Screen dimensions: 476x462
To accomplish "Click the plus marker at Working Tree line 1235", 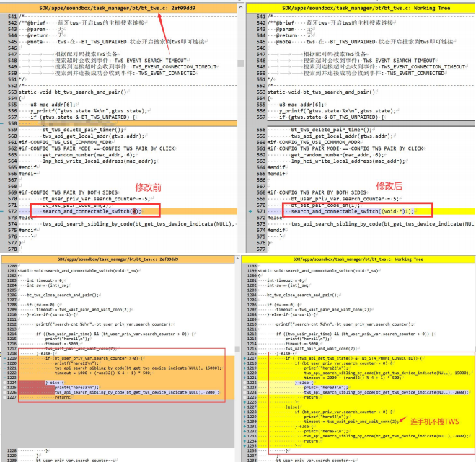I will (244, 445).
